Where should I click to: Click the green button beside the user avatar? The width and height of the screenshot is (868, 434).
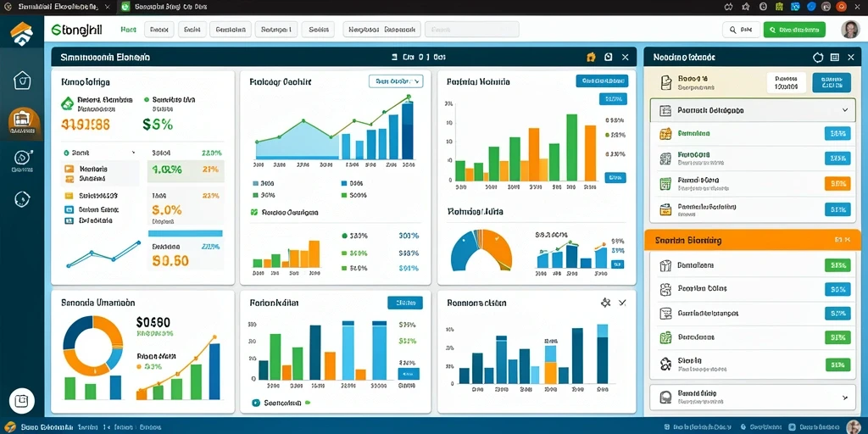click(x=793, y=30)
